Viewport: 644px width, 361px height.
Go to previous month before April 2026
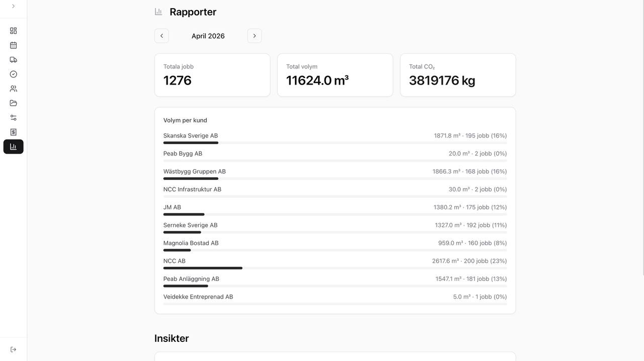[x=162, y=36]
